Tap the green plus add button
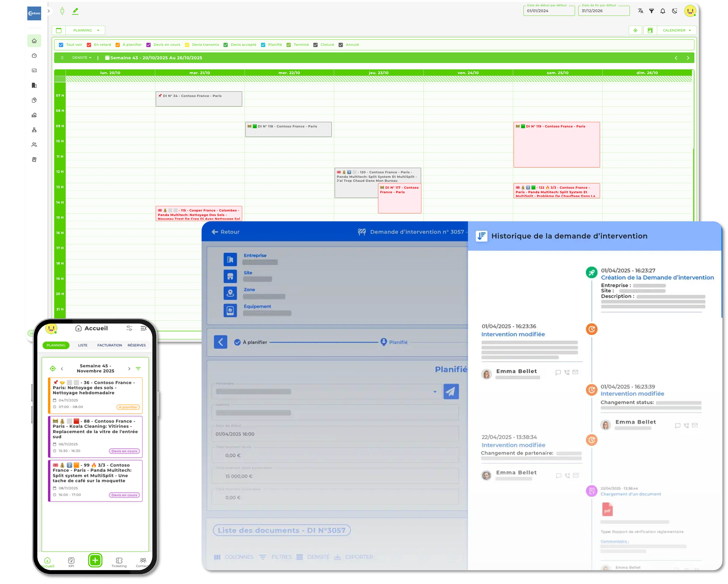The height and width of the screenshot is (584, 728). [x=95, y=560]
